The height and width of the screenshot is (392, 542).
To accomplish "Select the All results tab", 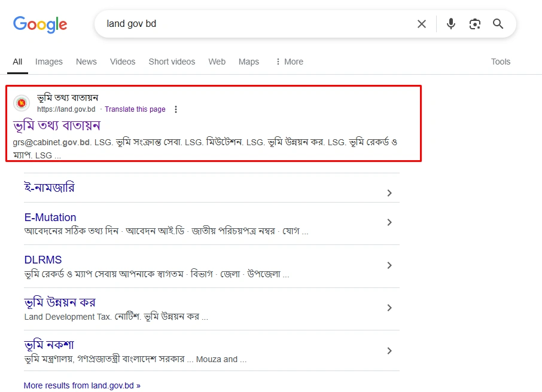I will click(x=17, y=62).
